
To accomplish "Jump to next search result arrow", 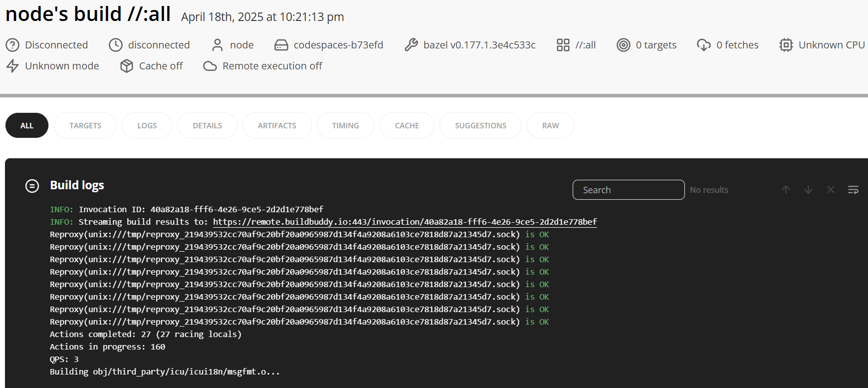I will click(808, 190).
